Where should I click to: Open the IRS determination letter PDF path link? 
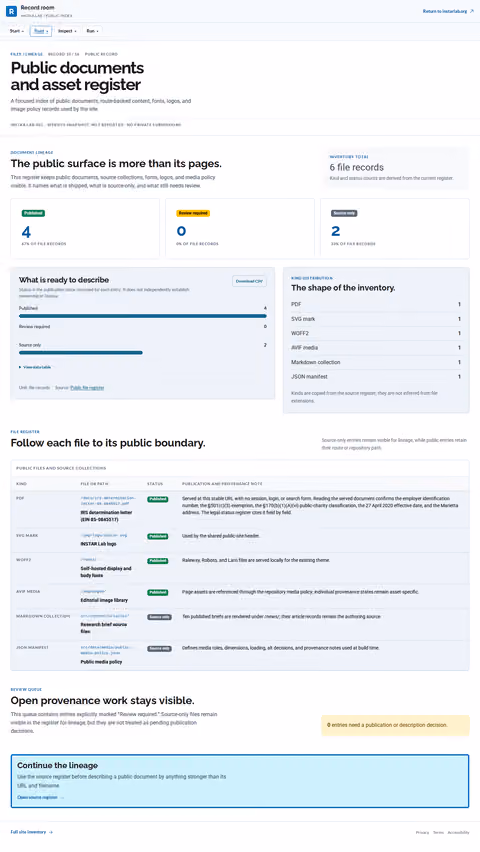(x=108, y=500)
